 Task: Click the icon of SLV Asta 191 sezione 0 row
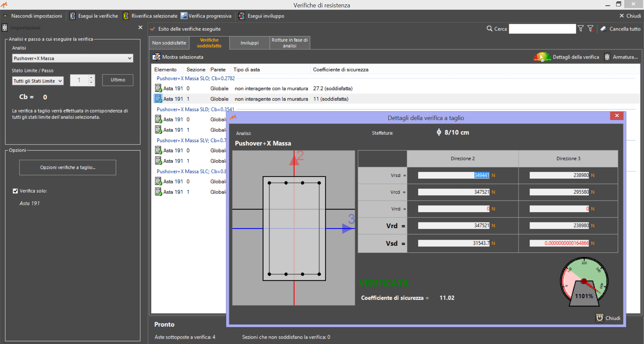tap(158, 150)
